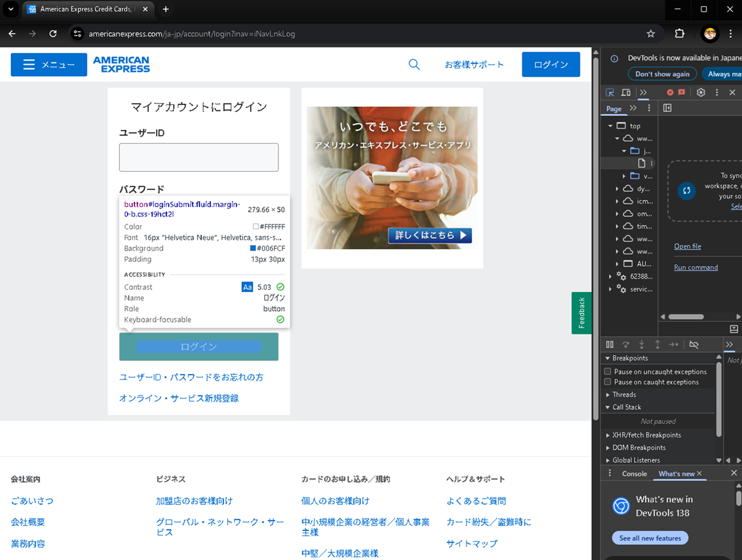Viewport: 742px width, 560px height.
Task: Bookmark this page with star icon
Action: 651,34
